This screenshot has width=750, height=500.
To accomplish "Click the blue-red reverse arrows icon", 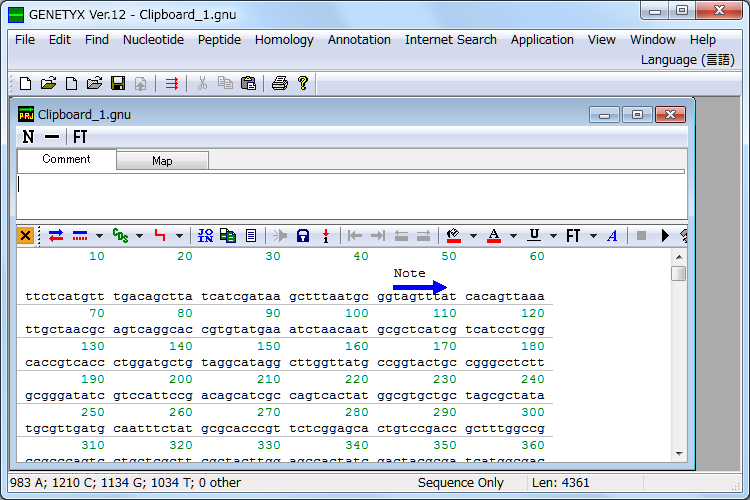I will (56, 235).
